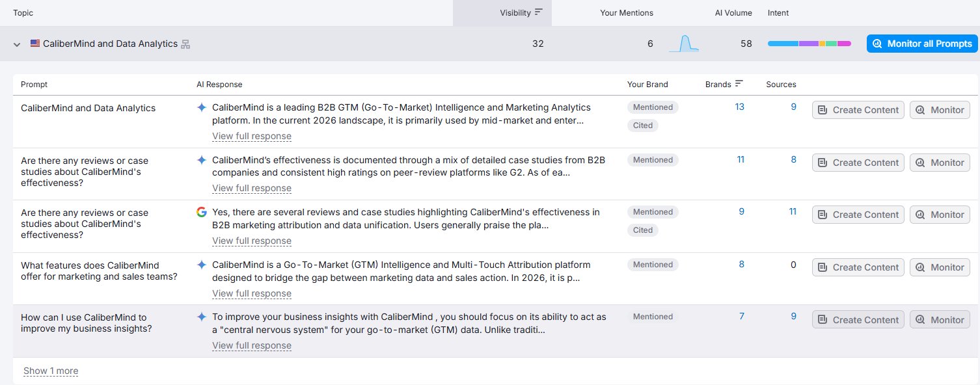Click the Gemini icon in the 'CaliberMind and Data Analytics' row
Viewport: 980px width, 385px height.
tap(202, 107)
